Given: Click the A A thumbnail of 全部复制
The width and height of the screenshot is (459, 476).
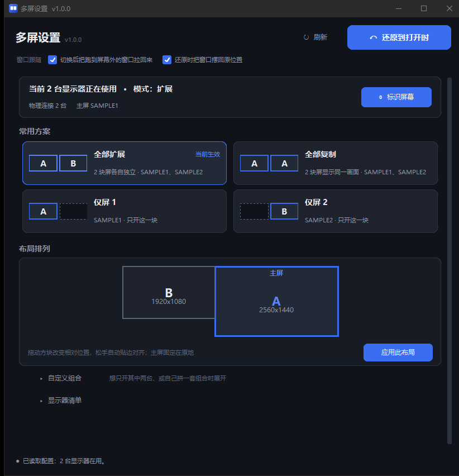Looking at the screenshot, I should 269,163.
